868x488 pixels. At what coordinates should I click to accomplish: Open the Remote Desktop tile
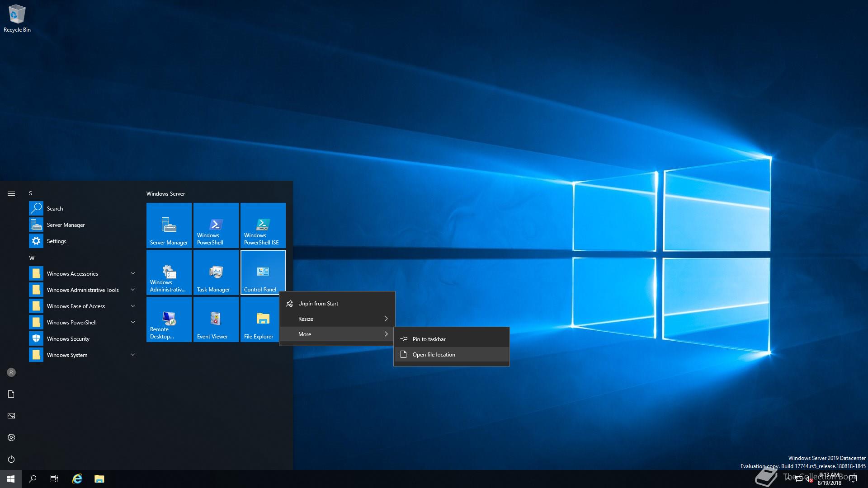pos(169,319)
